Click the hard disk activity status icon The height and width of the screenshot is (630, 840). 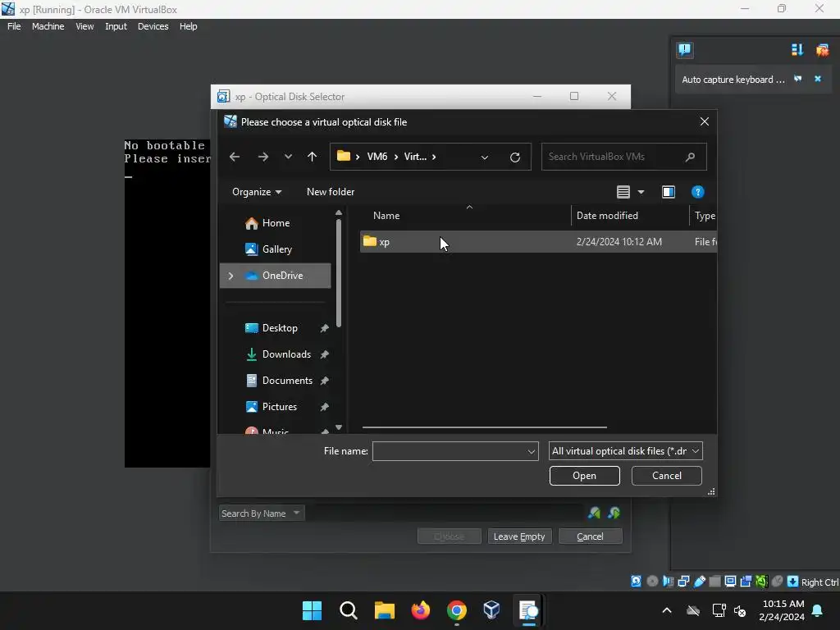point(636,582)
